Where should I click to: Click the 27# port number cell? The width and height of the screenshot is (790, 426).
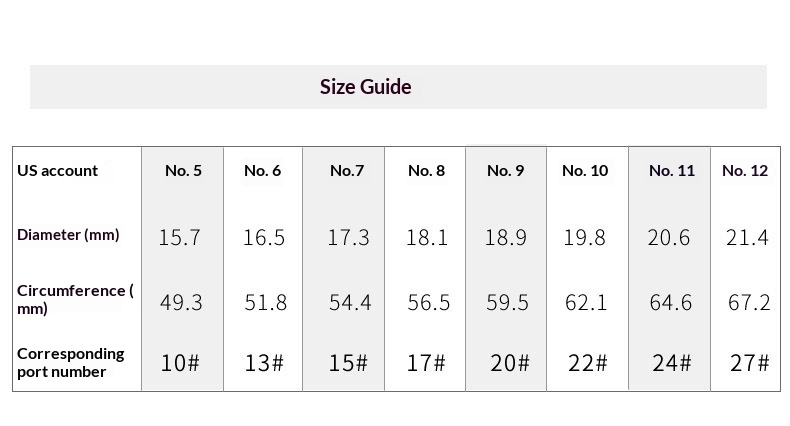pos(749,363)
